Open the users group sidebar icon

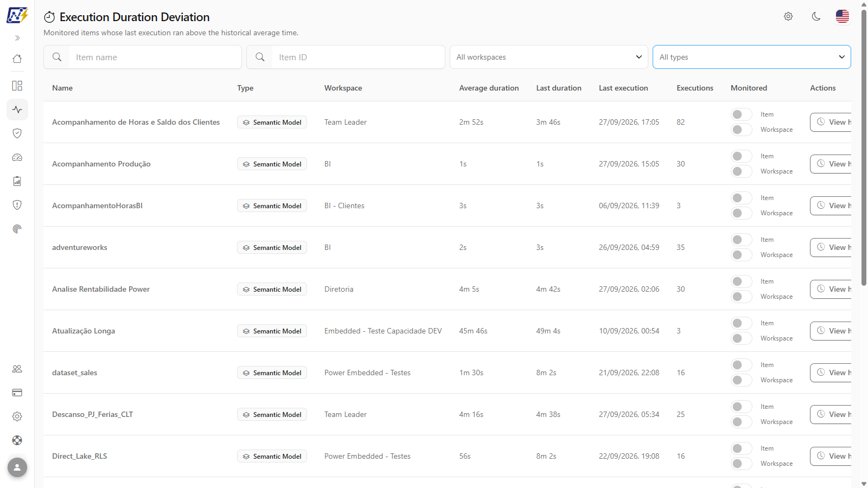17,369
